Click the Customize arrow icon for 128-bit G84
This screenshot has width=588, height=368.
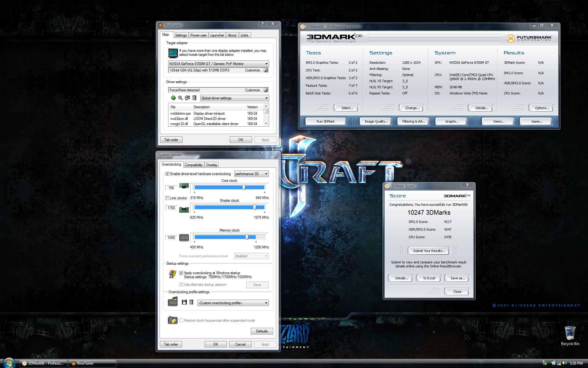click(266, 70)
